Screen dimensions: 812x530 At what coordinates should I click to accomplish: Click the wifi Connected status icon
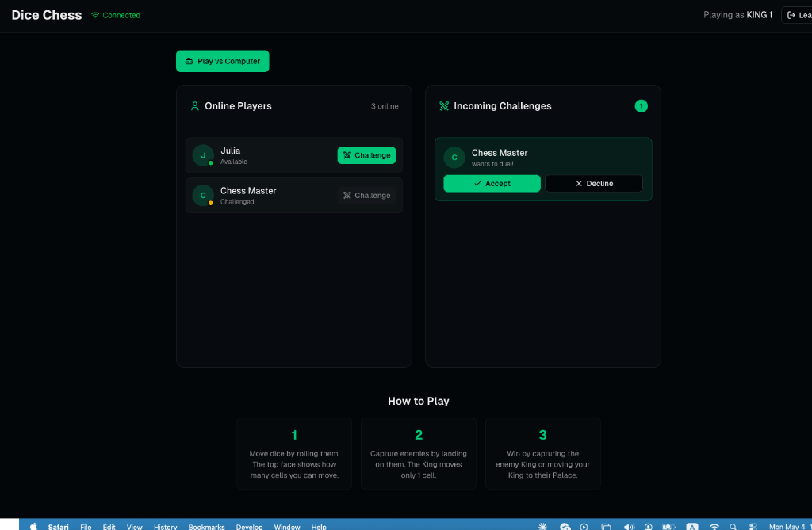95,15
